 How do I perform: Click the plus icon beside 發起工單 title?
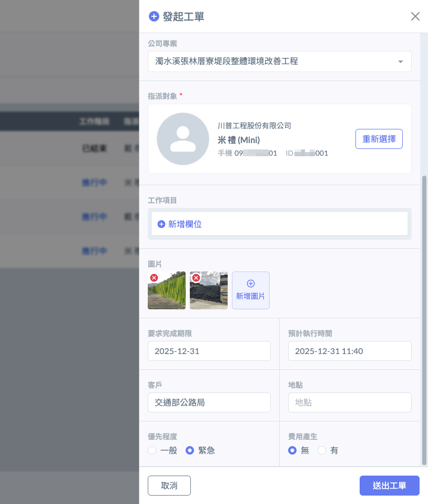pyautogui.click(x=154, y=16)
